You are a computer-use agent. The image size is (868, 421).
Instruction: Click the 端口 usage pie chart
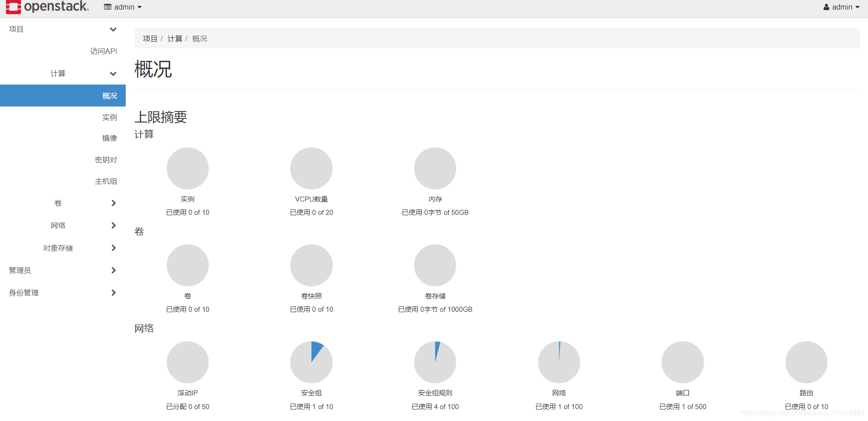[x=682, y=362]
